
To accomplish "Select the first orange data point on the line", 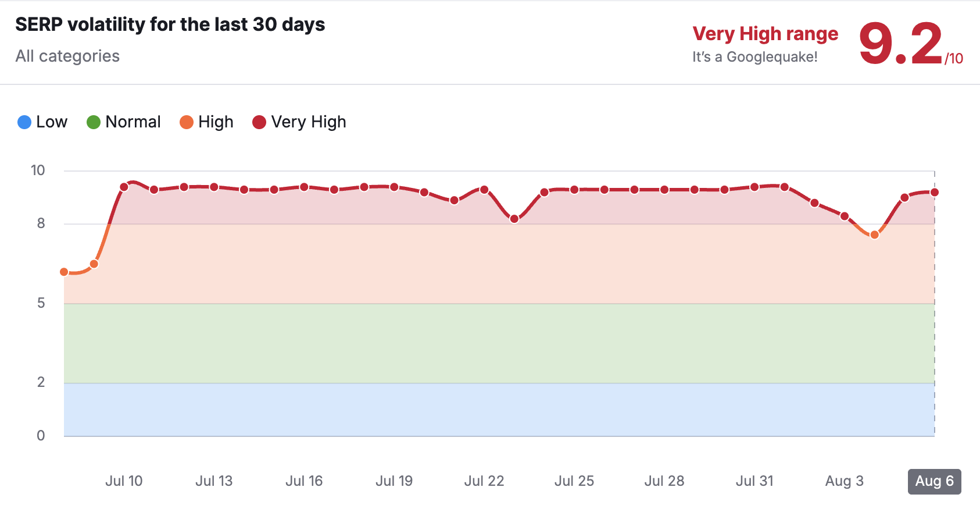I will tap(64, 272).
